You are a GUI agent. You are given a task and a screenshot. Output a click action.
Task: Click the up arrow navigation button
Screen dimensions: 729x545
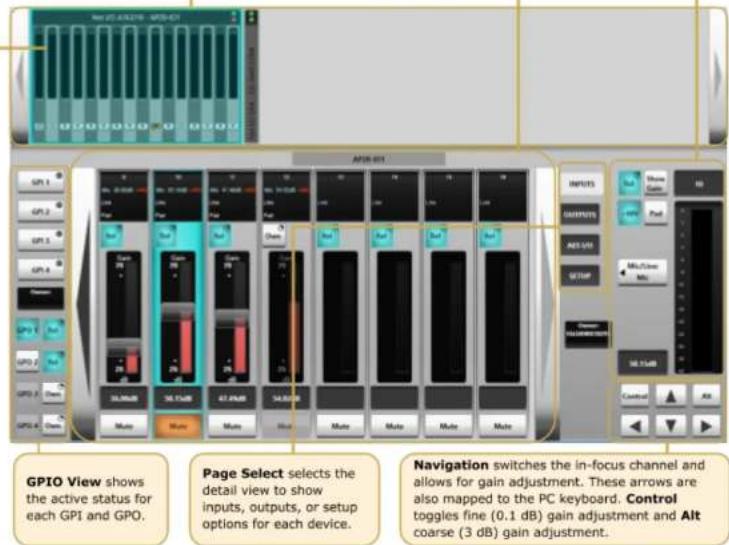point(670,396)
